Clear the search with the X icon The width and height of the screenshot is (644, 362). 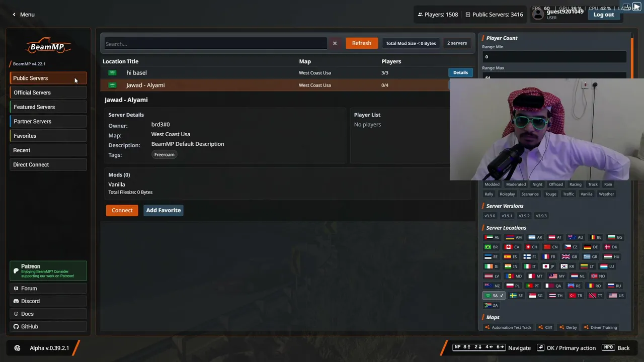[335, 43]
